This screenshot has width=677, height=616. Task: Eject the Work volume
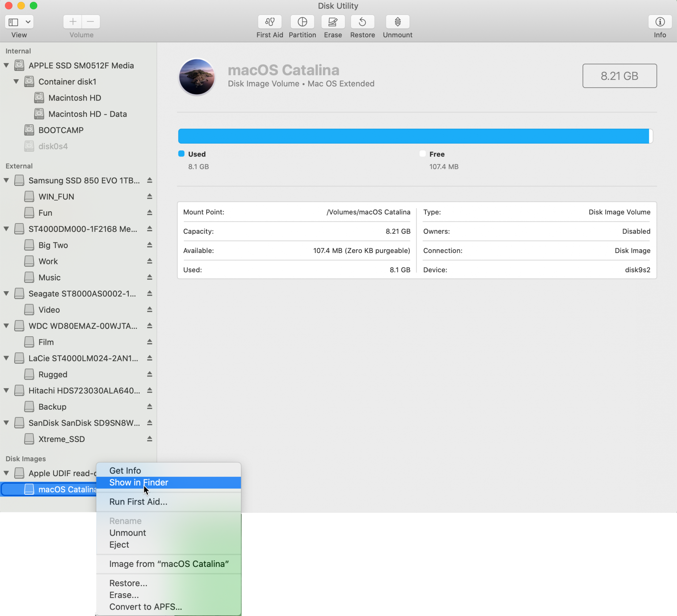click(149, 261)
